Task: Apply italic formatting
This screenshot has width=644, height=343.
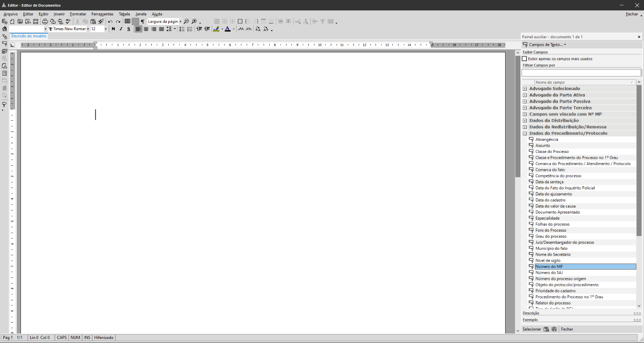Action: coord(121,29)
